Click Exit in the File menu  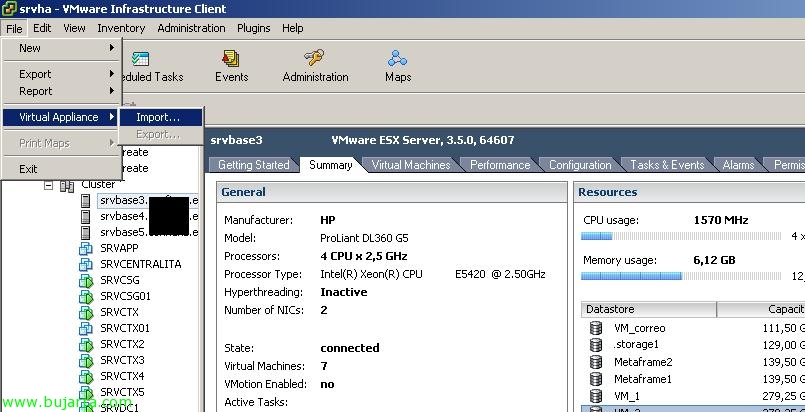tap(62, 169)
